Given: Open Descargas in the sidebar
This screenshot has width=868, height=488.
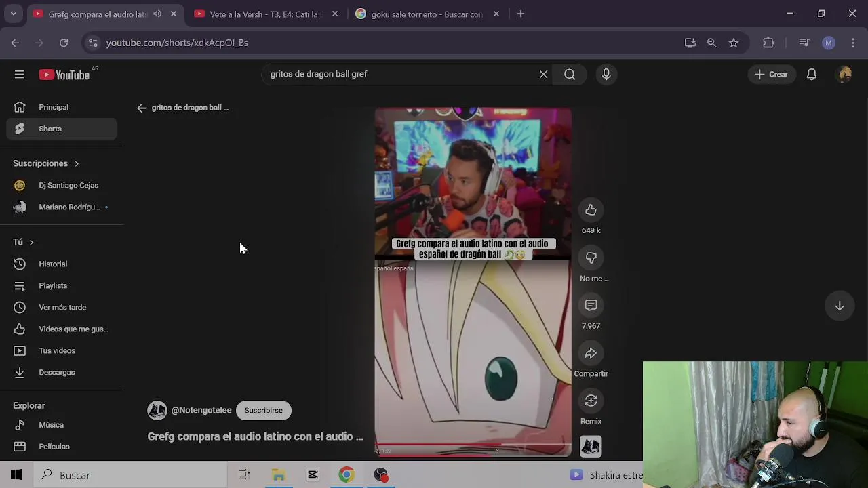Looking at the screenshot, I should (62, 372).
